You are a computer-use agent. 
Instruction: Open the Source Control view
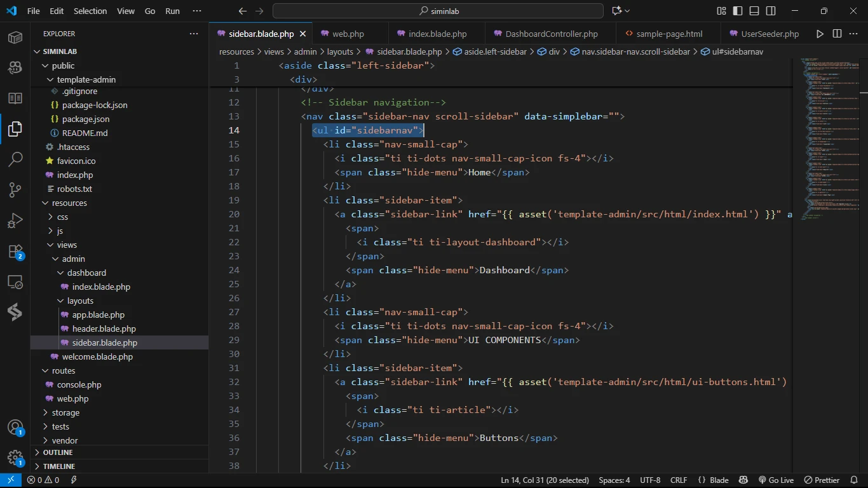coord(15,190)
